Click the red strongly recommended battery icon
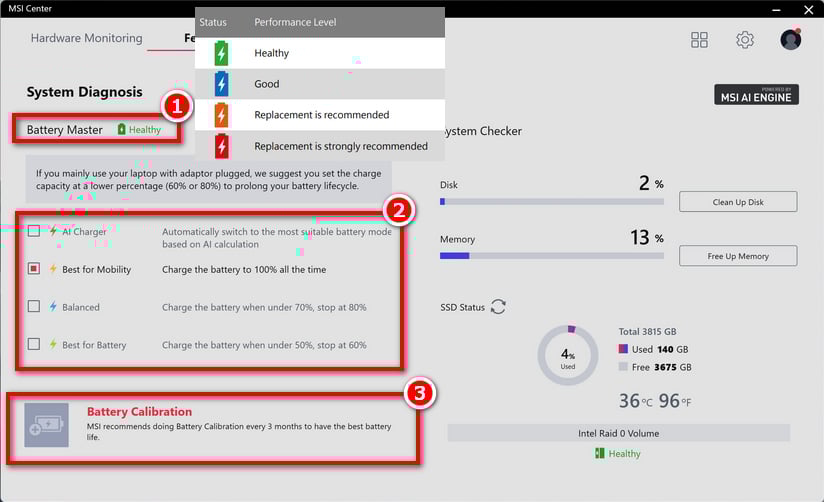 [x=221, y=146]
